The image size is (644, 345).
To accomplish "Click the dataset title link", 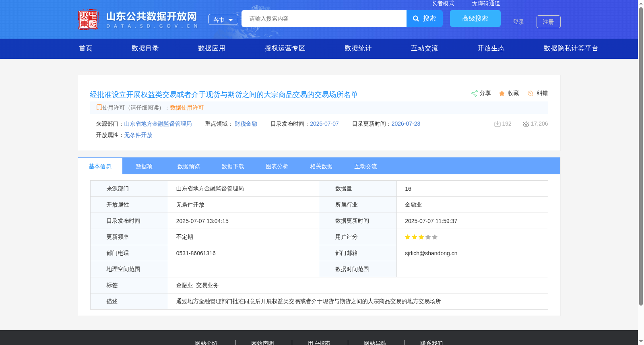I will (224, 95).
